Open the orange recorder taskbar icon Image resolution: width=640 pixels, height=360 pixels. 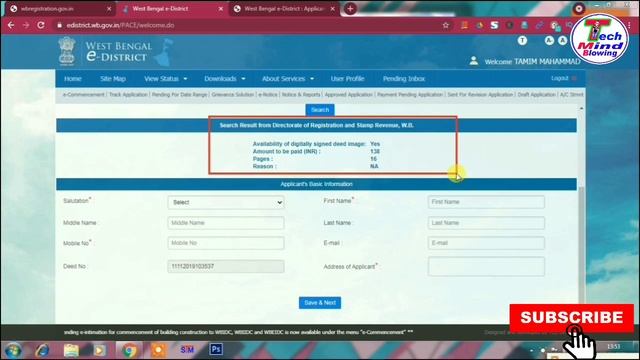point(158,350)
